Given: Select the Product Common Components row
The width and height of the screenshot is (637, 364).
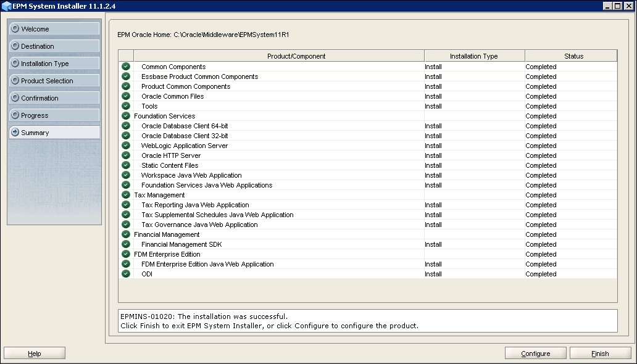Looking at the screenshot, I should coord(368,86).
